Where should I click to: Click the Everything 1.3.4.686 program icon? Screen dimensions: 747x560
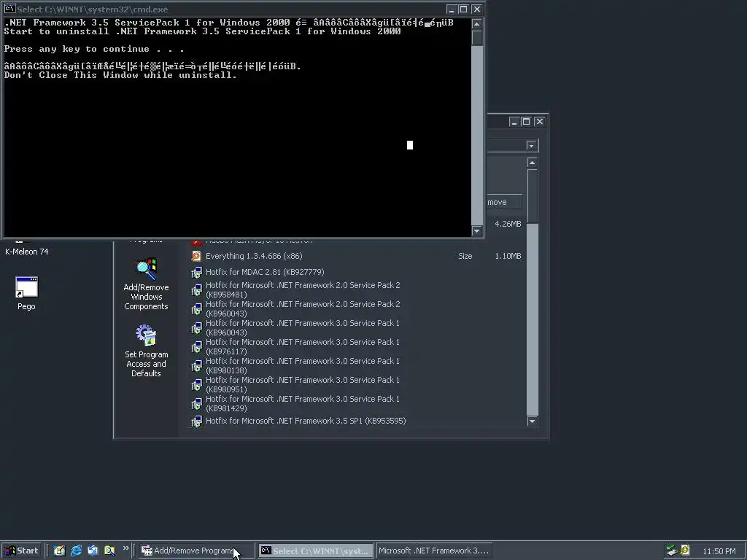(x=196, y=256)
